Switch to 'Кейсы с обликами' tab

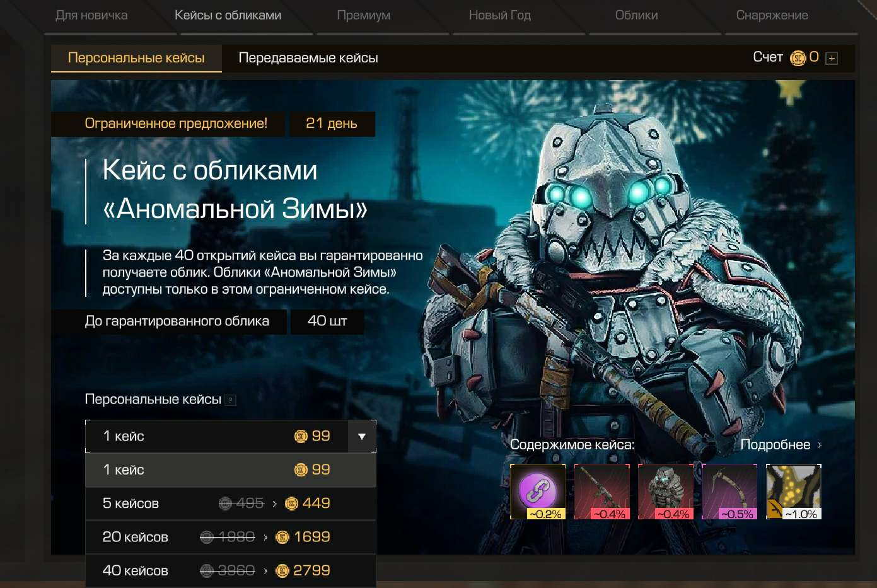(x=228, y=15)
